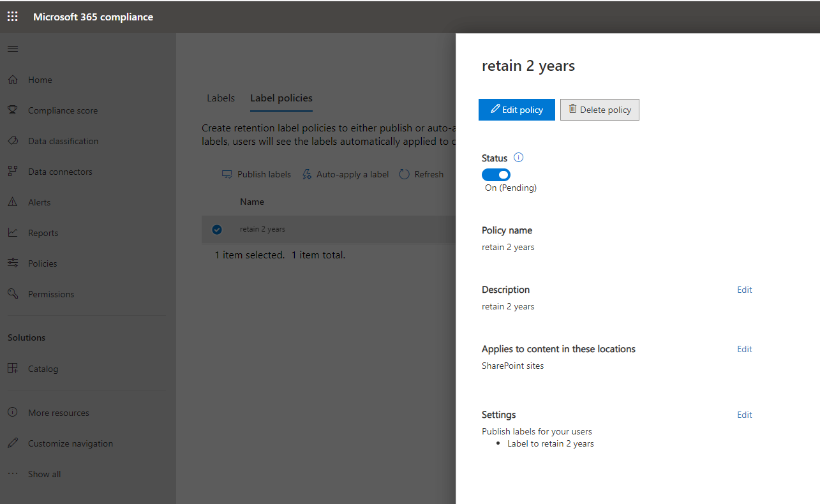The height and width of the screenshot is (504, 820).
Task: Open Compliance score in the sidebar
Action: click(63, 110)
